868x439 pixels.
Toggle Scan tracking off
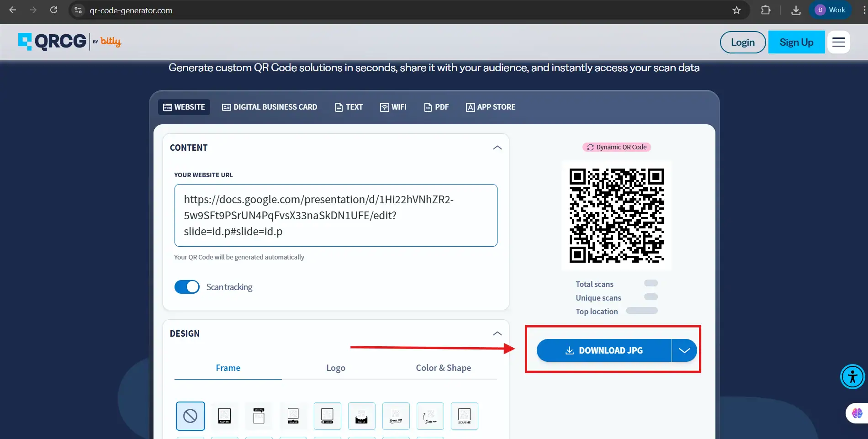coord(187,287)
